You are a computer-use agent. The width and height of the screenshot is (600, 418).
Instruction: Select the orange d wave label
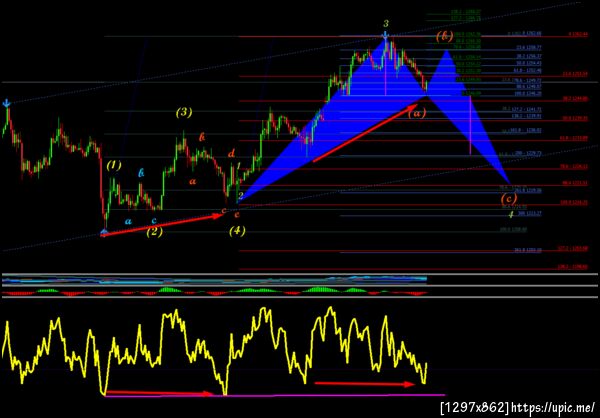pos(232,154)
